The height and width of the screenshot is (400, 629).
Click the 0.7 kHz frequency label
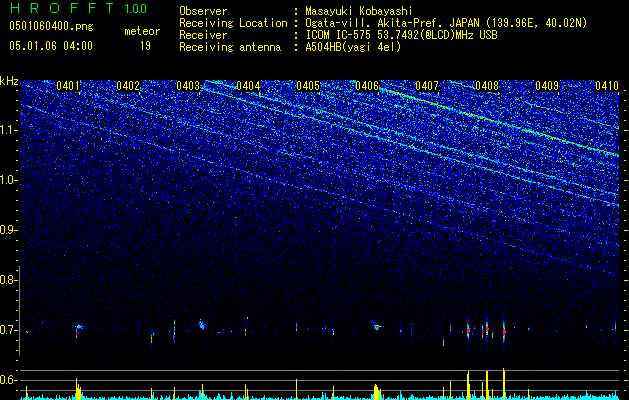[9, 330]
